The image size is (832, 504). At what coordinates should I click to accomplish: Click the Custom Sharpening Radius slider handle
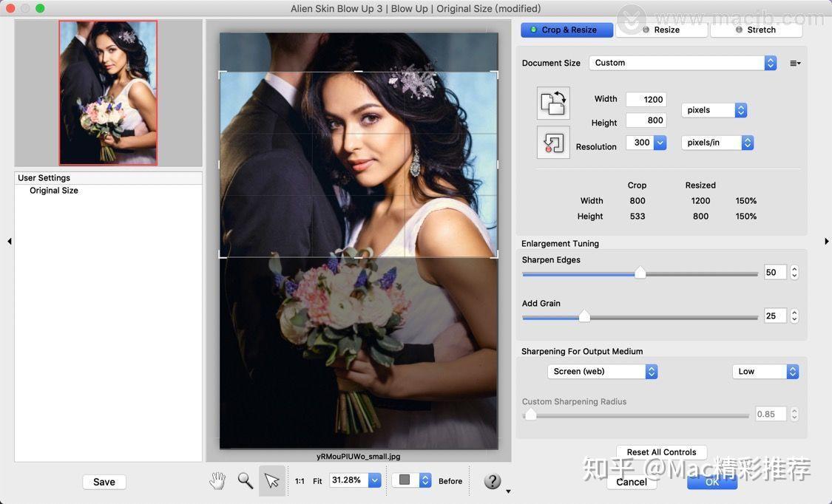[530, 415]
